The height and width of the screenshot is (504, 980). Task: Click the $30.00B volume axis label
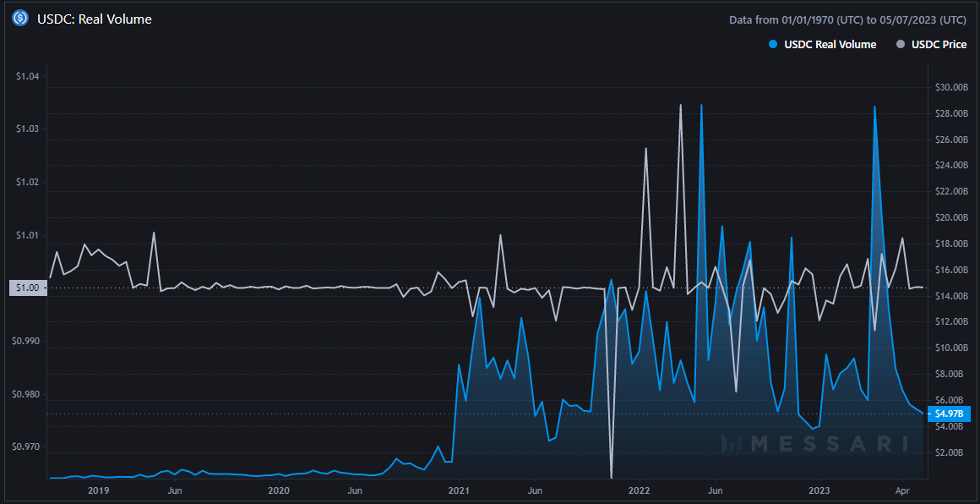pos(950,88)
